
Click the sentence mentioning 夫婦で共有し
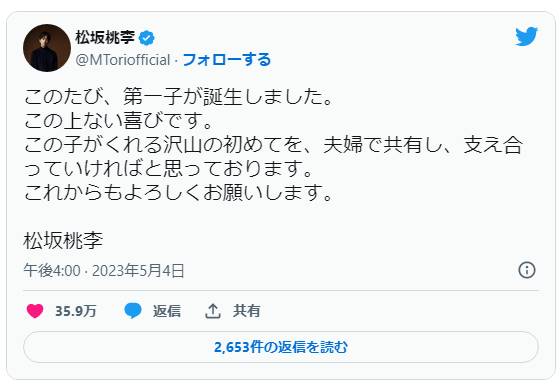click(274, 156)
